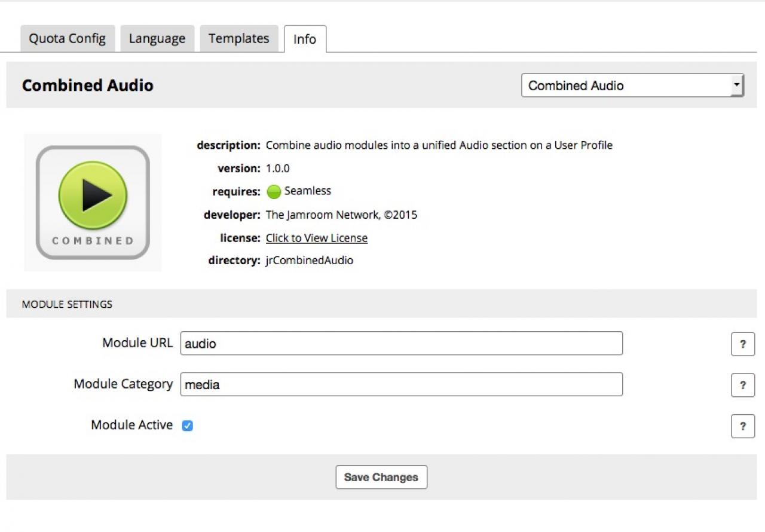Click the version 1.0.0 text
Viewport: 765px width, 532px height.
pyautogui.click(x=277, y=169)
